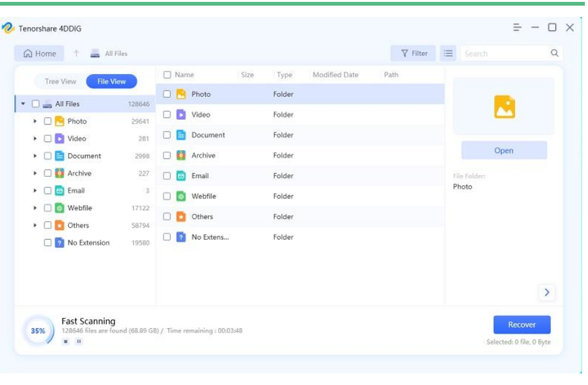
Task: Expand the Document tree node
Action: (x=35, y=156)
